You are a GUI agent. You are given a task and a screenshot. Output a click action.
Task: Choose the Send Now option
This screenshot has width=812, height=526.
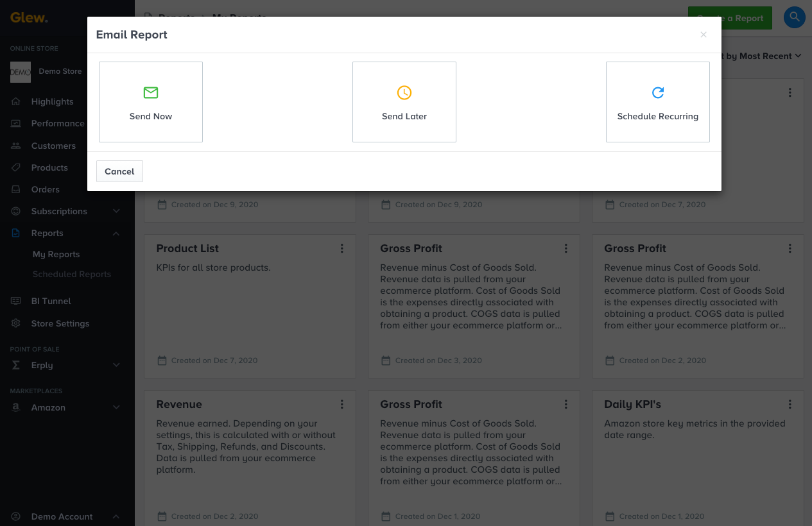click(151, 102)
